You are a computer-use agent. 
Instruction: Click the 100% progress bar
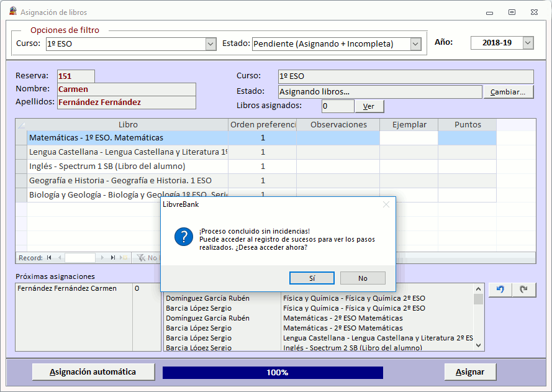(x=273, y=371)
